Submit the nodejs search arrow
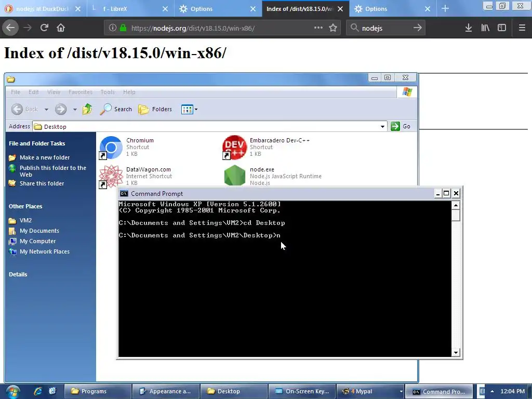Screen dimensions: 532x399 (418, 28)
